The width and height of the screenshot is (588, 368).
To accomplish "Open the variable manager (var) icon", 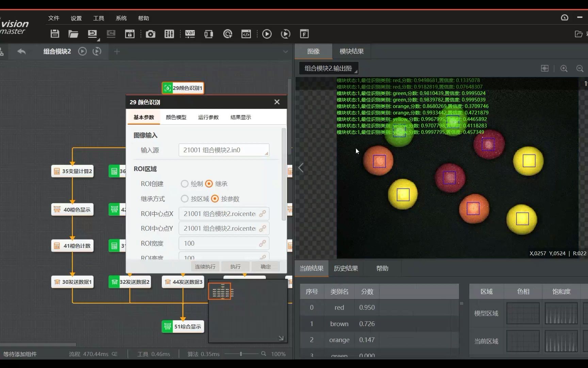I will point(190,34).
